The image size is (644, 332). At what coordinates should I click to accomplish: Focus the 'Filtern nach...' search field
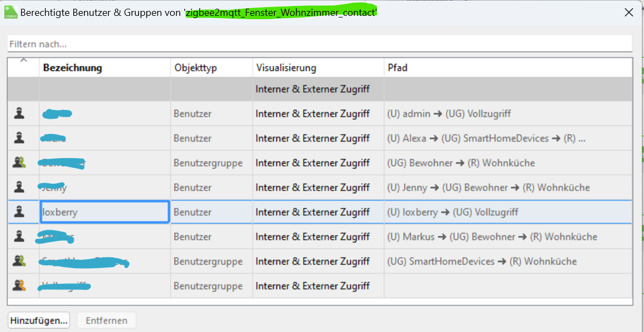(x=320, y=44)
